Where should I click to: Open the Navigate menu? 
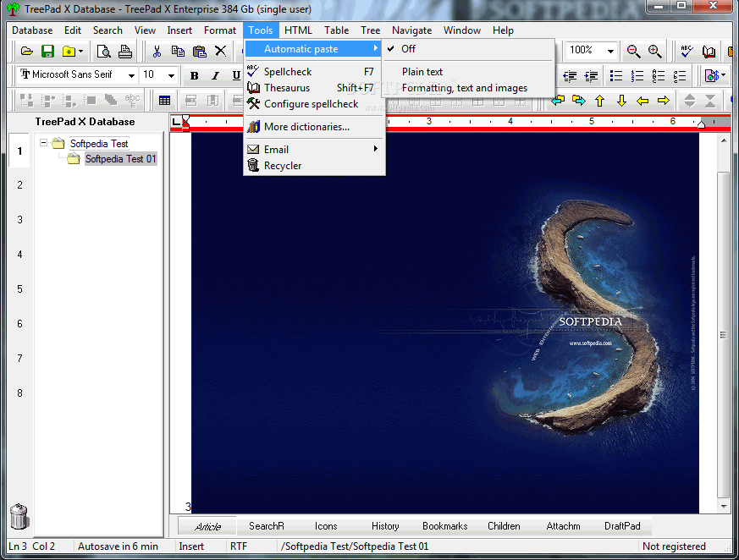coord(412,30)
